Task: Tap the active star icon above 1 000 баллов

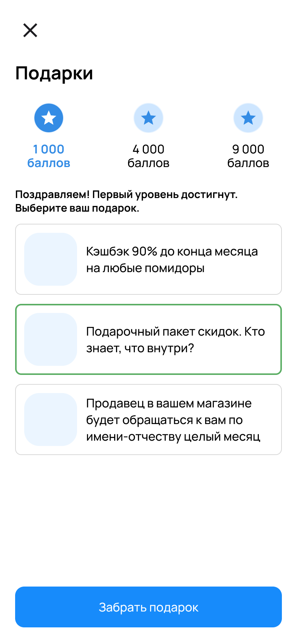Action: [x=49, y=118]
